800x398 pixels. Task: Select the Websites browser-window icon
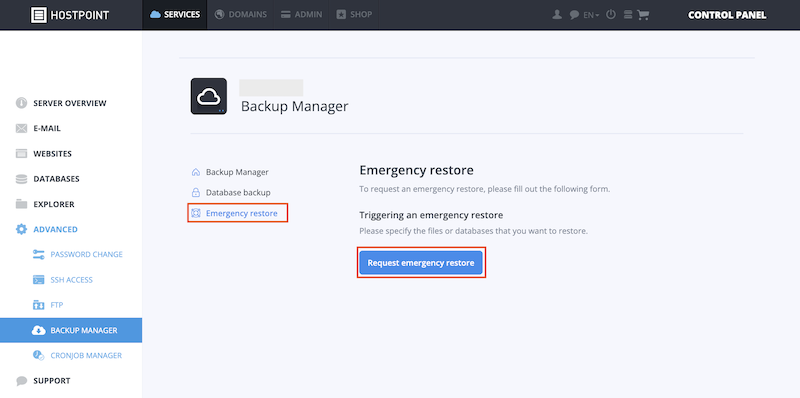coord(21,154)
